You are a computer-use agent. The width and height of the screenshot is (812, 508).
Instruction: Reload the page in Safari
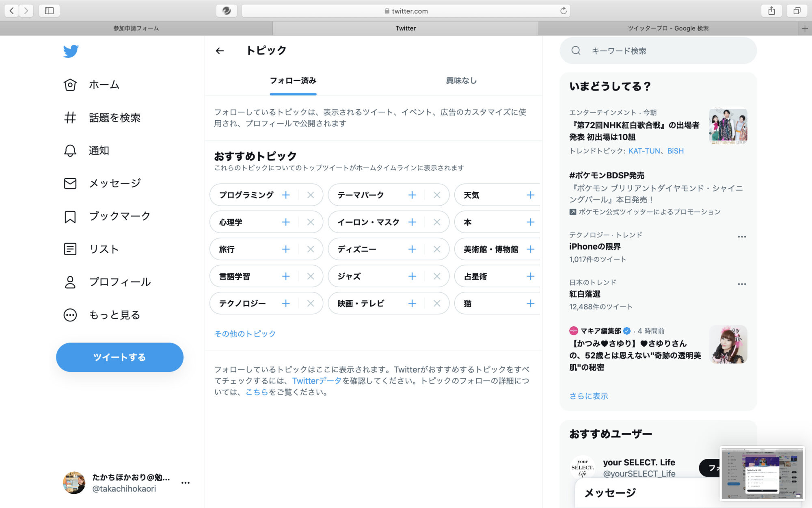563,11
